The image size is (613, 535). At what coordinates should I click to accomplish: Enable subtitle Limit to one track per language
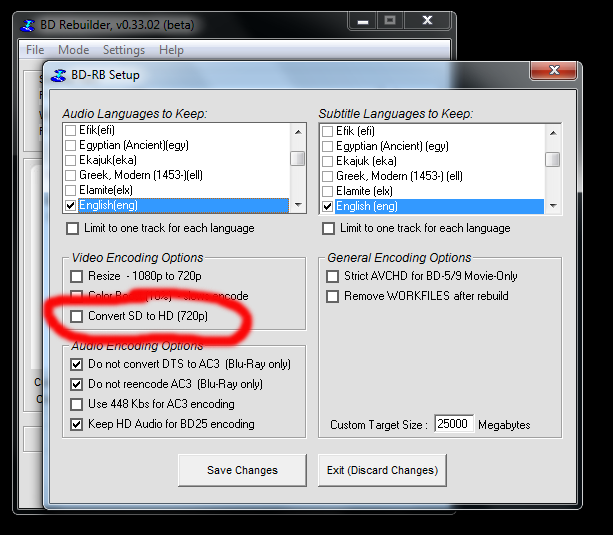tap(328, 228)
